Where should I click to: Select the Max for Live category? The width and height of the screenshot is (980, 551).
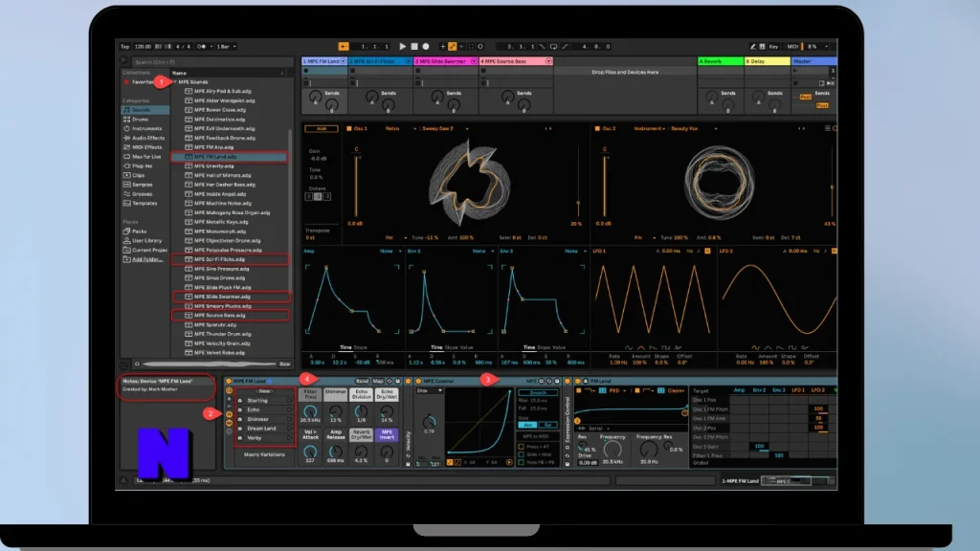[x=145, y=156]
